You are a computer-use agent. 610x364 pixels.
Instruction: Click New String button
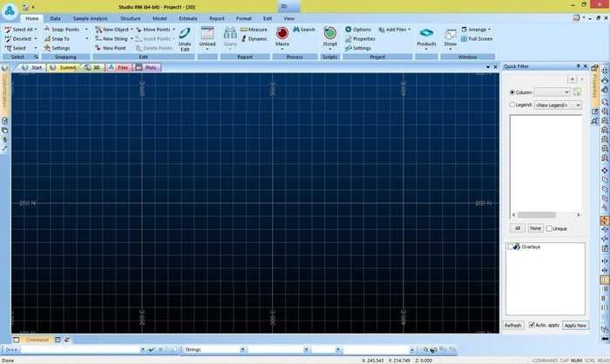[x=112, y=39]
